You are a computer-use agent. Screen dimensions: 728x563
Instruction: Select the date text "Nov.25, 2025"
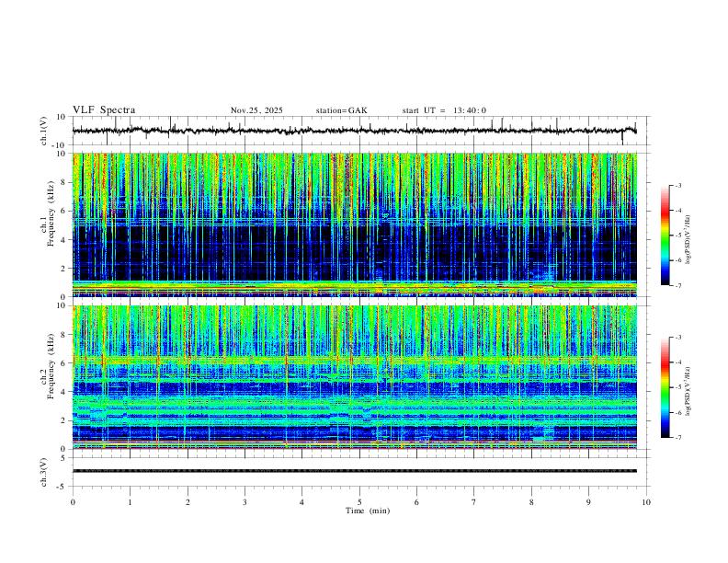256,110
